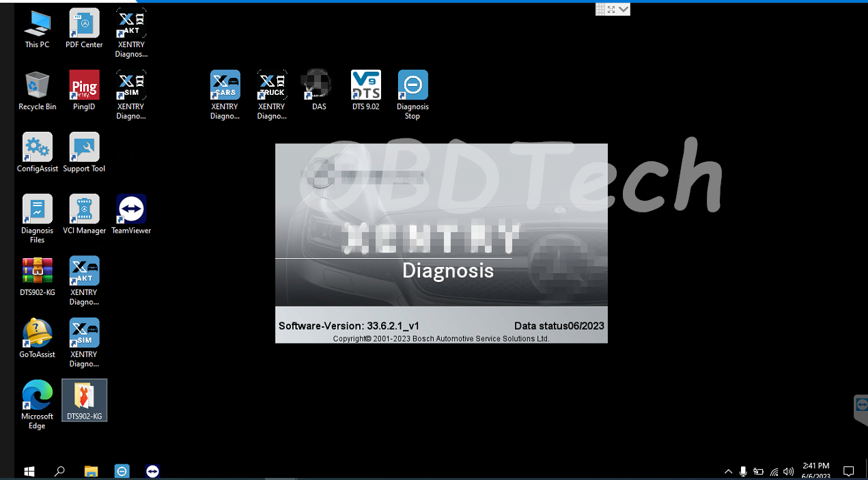The image size is (868, 480).
Task: Click the Software-Version 33.6.2.1_v1 text
Action: 349,326
